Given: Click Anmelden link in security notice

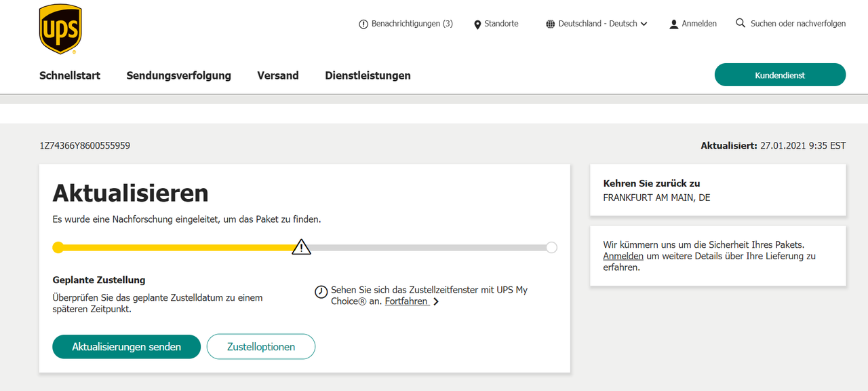Looking at the screenshot, I should pos(623,257).
